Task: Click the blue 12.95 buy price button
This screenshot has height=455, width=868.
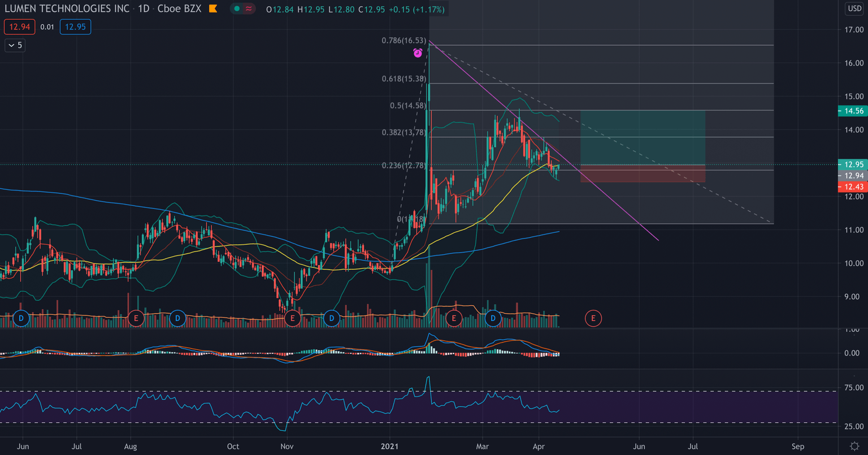Action: [x=75, y=27]
